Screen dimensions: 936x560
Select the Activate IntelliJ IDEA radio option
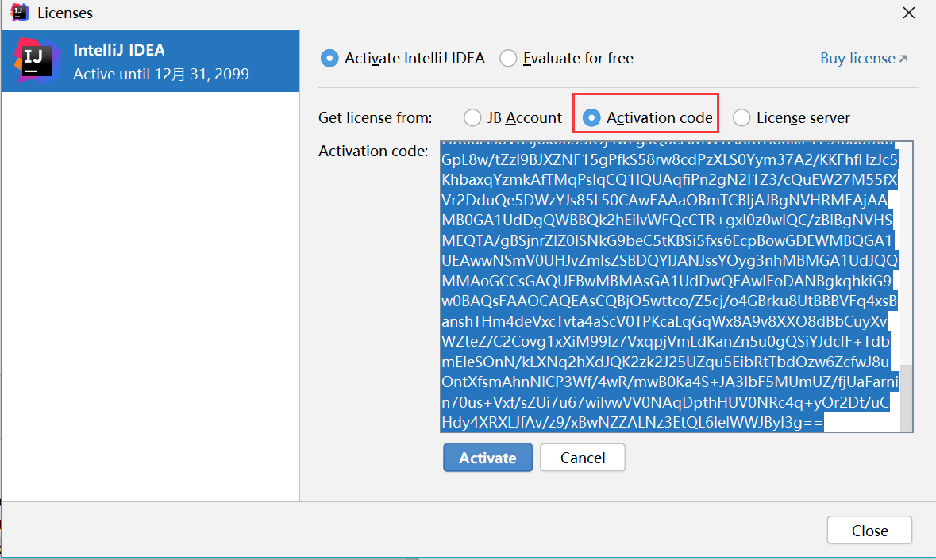pos(329,59)
